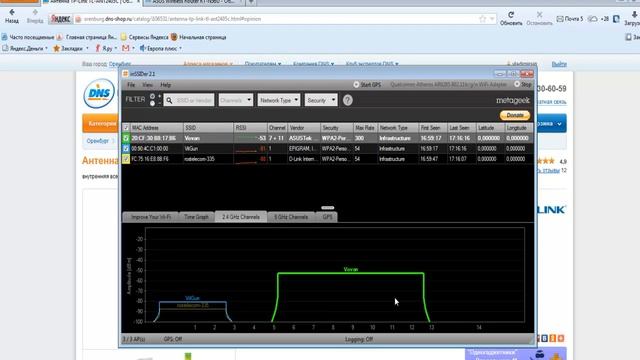This screenshot has width=640, height=360.
Task: Switch to the Improve Your Wi-Fi tab
Action: click(x=151, y=217)
